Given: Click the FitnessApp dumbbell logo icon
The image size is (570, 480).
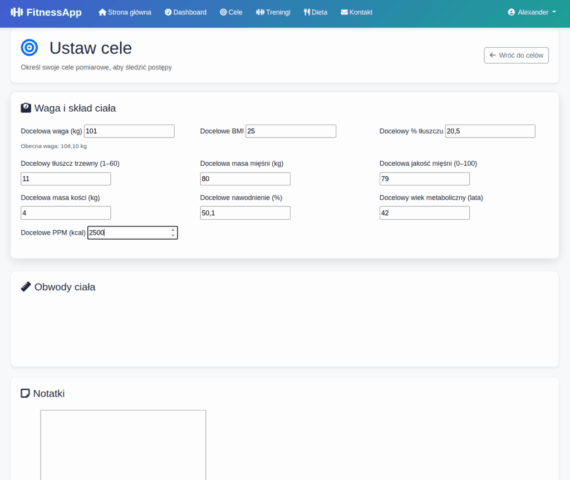Looking at the screenshot, I should [17, 12].
